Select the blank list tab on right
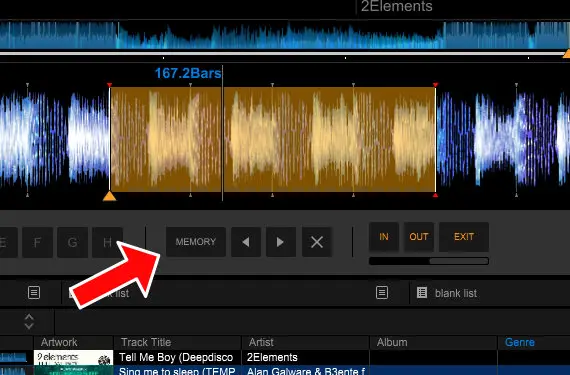 tap(456, 293)
